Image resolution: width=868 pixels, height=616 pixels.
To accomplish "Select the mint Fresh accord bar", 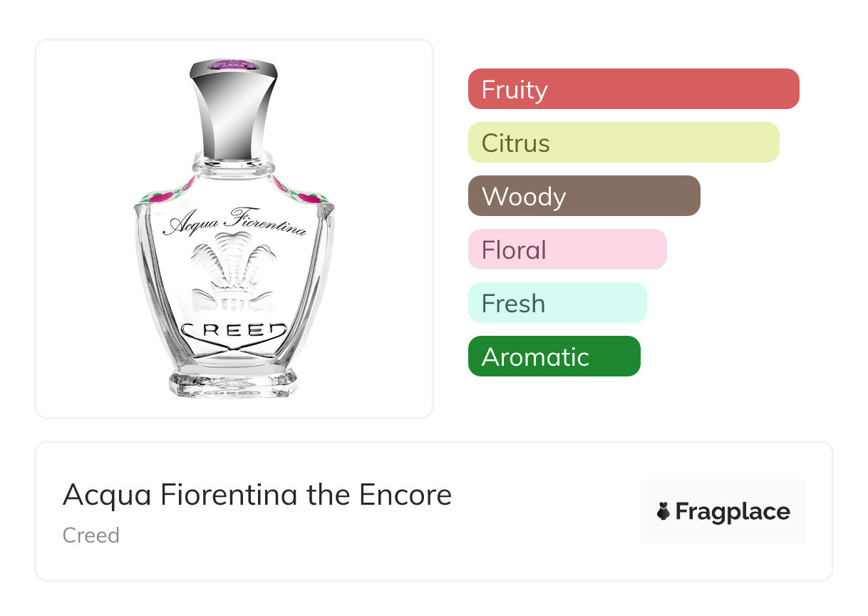I will pos(557,303).
